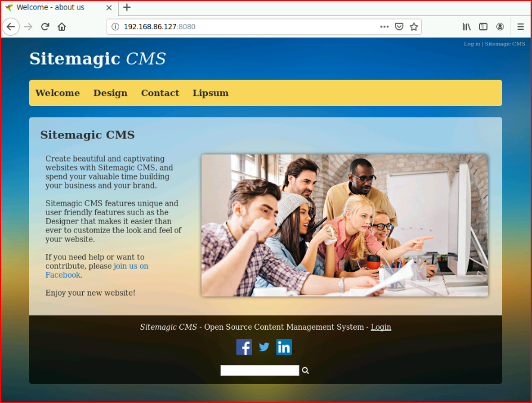This screenshot has width=532, height=403.
Task: Click the team photo image
Action: 345,225
